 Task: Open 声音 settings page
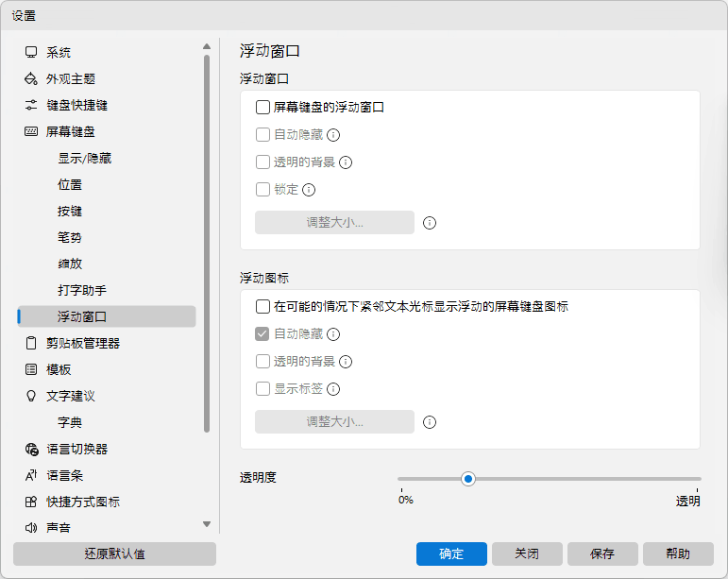pyautogui.click(x=107, y=528)
